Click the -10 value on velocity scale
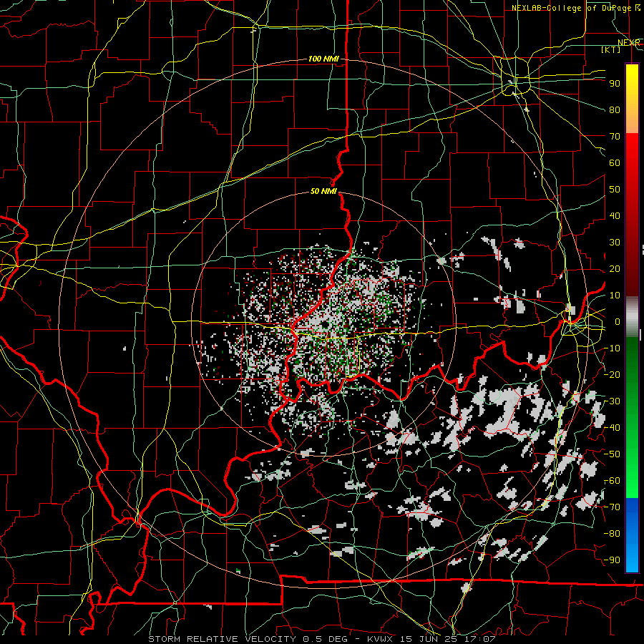644x644 pixels. 612,348
